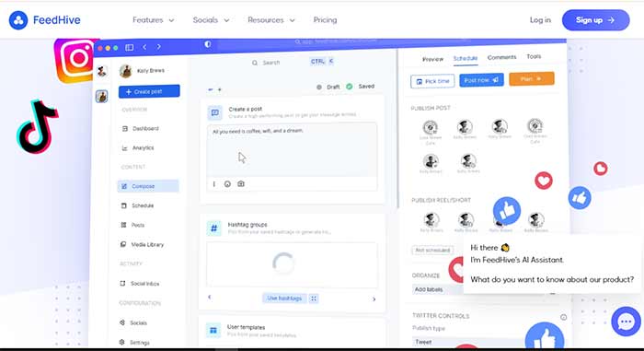Click the Create post button
Screen dimensions: 644x351
click(149, 91)
